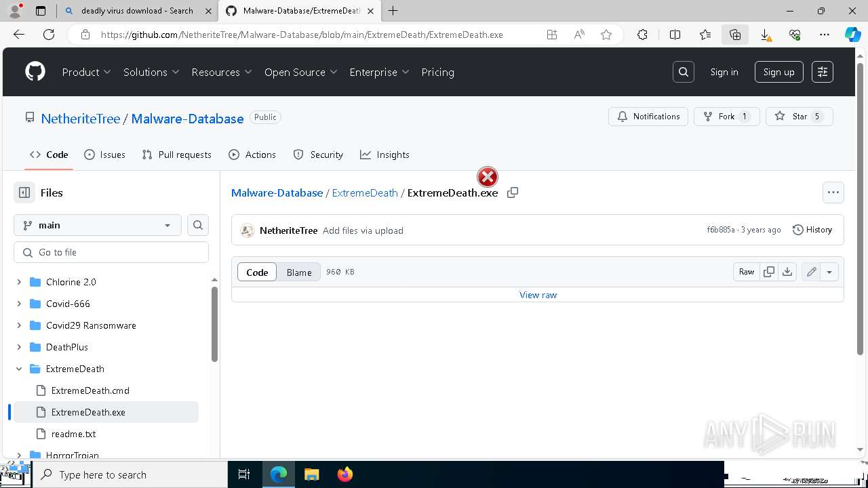Image resolution: width=868 pixels, height=488 pixels.
Task: Expand the Solutions menu
Action: point(151,72)
